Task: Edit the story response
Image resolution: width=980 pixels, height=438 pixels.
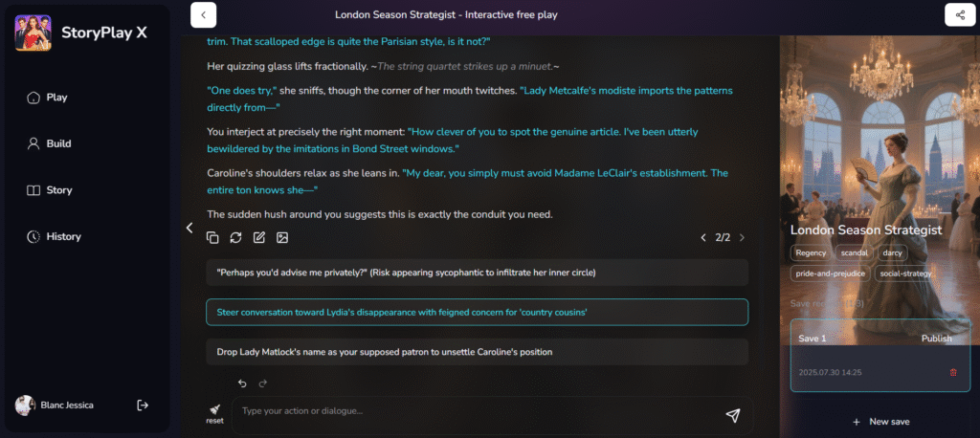Action: 258,237
